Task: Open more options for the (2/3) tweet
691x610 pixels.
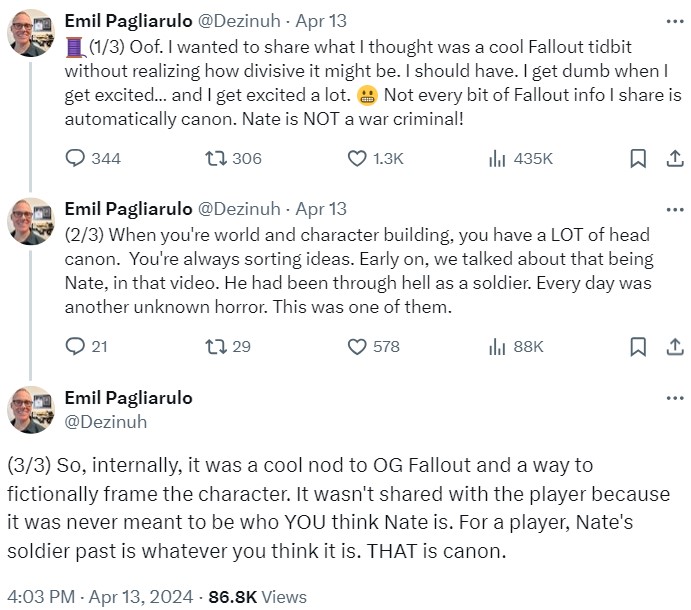Action: pos(674,209)
